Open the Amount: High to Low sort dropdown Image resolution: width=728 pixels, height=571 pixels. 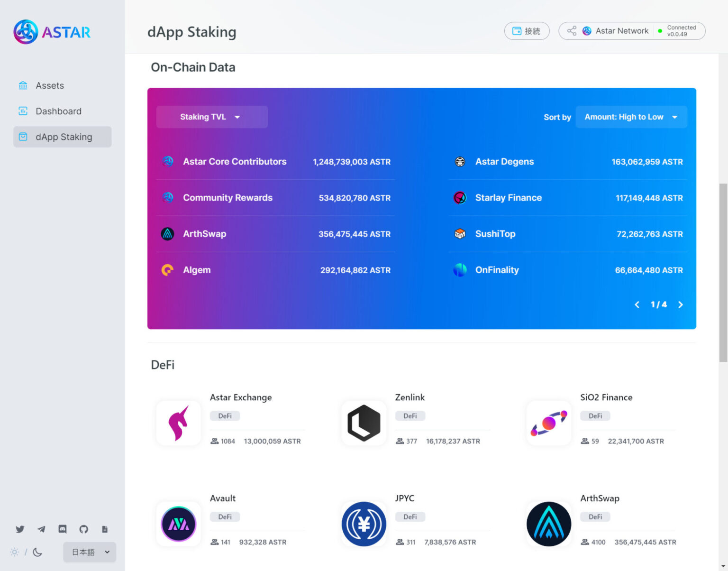(631, 117)
